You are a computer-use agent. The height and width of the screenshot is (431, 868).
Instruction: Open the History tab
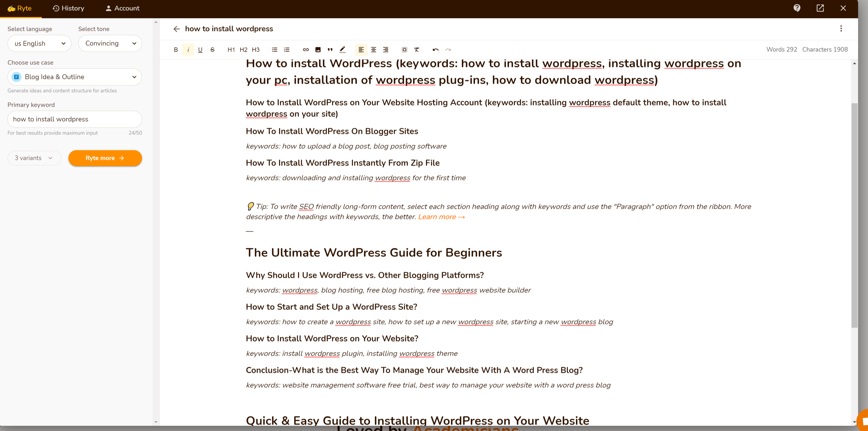(x=68, y=8)
